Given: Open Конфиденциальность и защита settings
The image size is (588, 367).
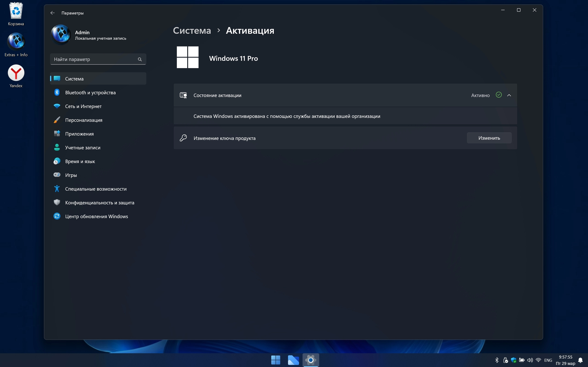Looking at the screenshot, I should pos(99,203).
